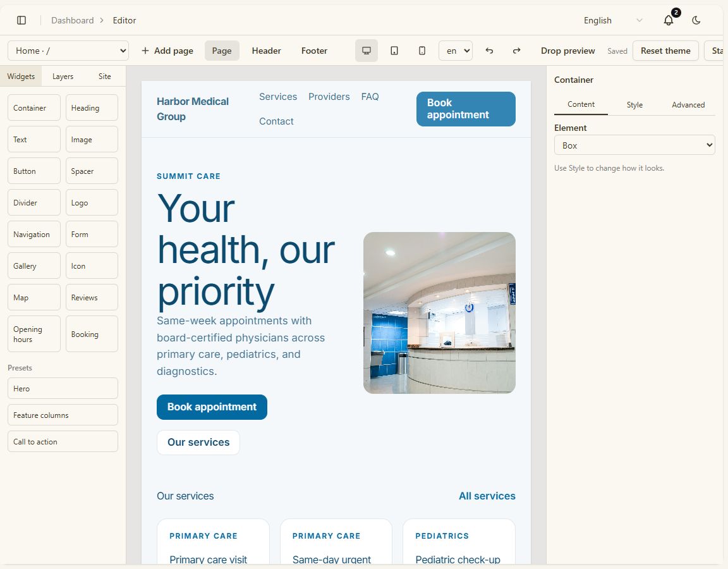The height and width of the screenshot is (569, 728).
Task: Choose the Call to action preset
Action: (63, 441)
